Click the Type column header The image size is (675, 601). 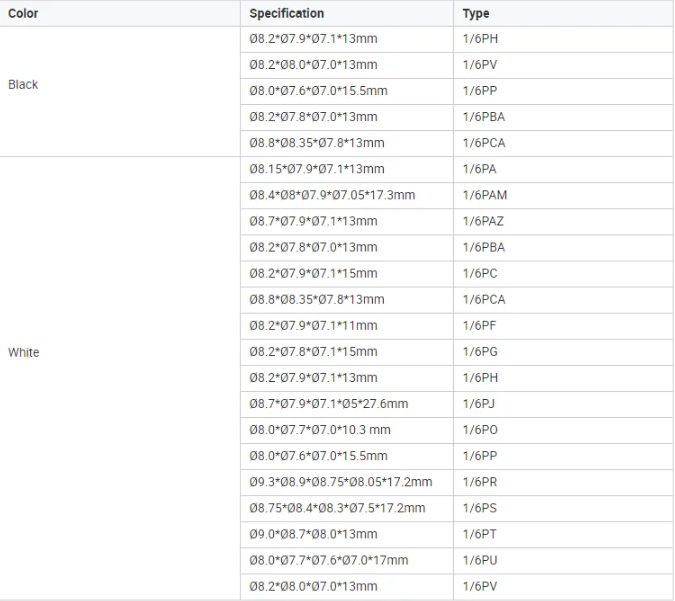[x=476, y=14]
